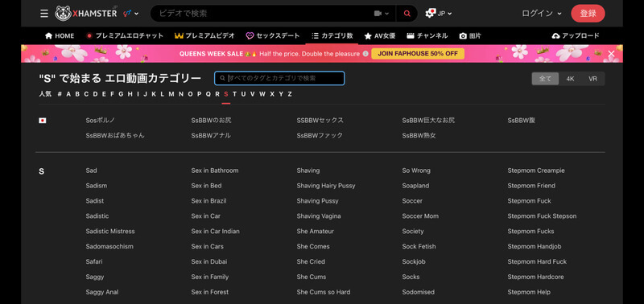Viewport: 644px width, 304px height.
Task: Open the Soapland category
Action: tap(415, 186)
